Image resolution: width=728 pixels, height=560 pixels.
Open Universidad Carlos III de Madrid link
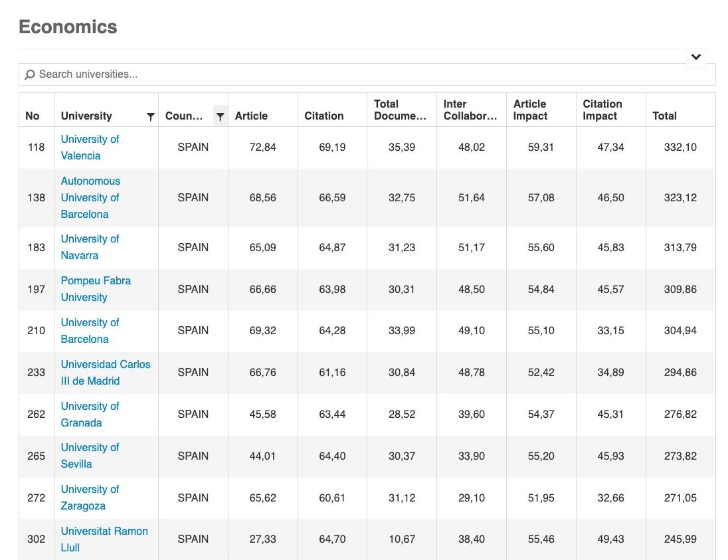106,373
